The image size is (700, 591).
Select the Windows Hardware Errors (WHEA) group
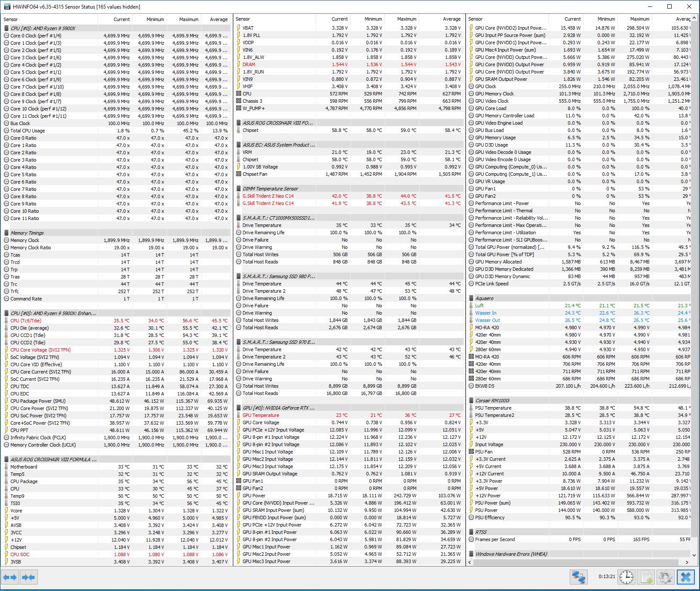[579, 554]
